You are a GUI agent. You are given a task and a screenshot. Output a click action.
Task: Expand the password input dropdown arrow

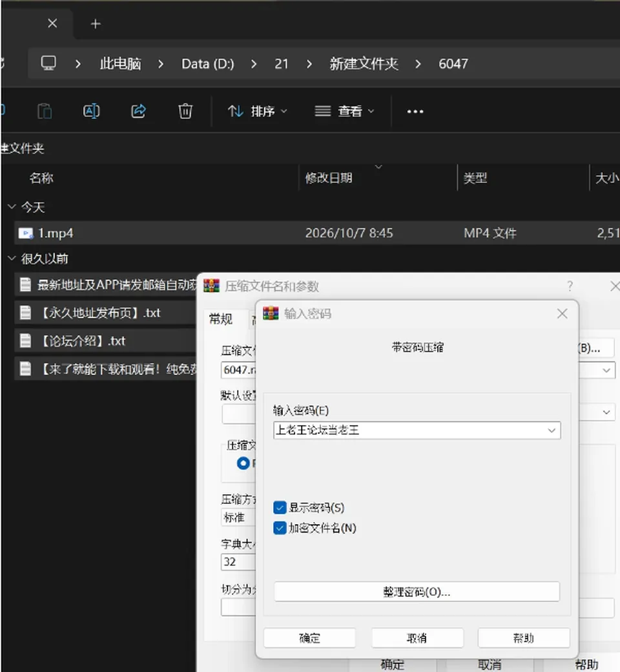552,430
